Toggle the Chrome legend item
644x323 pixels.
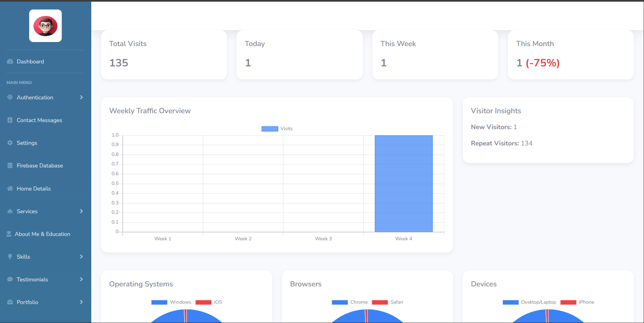350,302
